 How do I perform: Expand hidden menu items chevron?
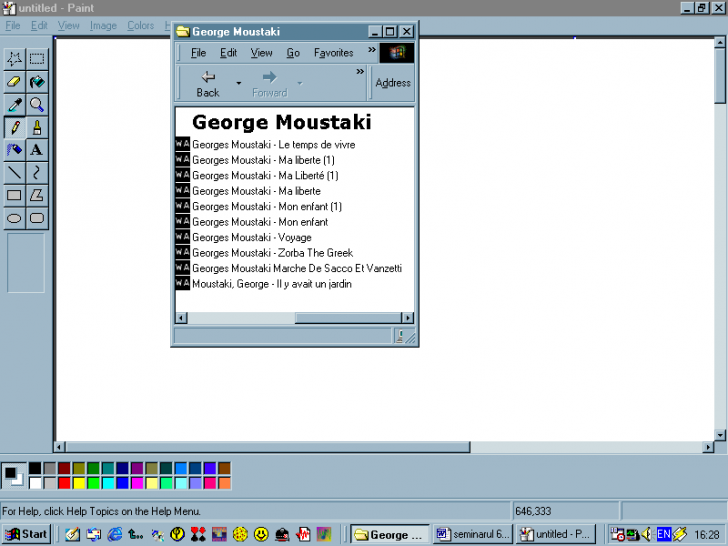[x=371, y=50]
